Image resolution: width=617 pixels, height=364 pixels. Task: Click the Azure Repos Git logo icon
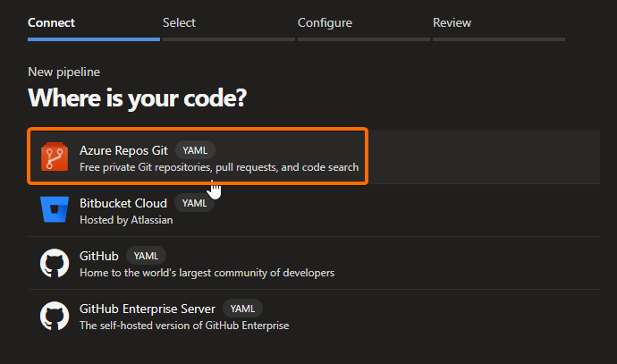(55, 157)
